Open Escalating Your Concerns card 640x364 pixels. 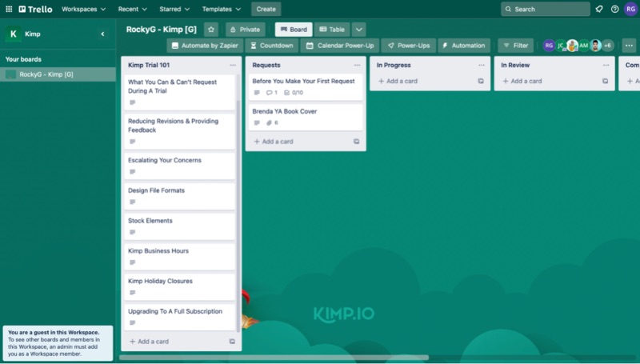179,166
